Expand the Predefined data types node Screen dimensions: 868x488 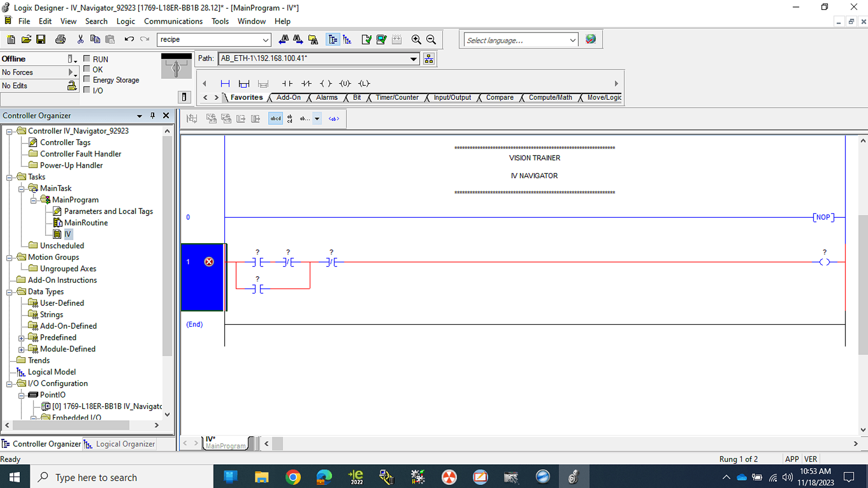[x=21, y=338]
